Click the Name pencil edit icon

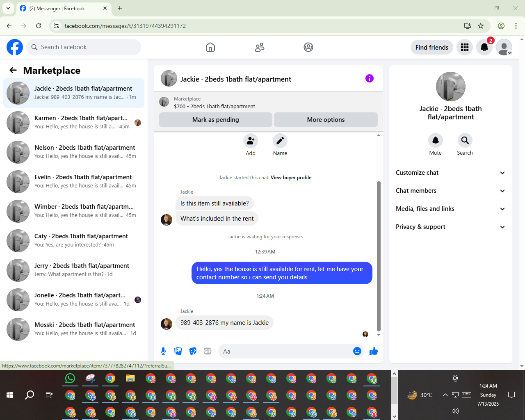pos(280,141)
